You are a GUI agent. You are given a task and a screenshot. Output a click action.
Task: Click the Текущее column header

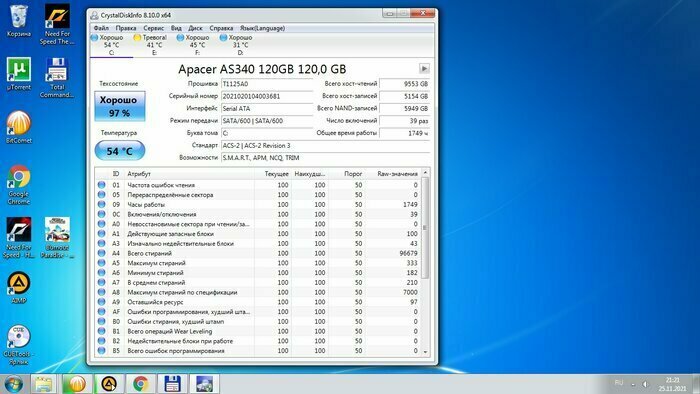(x=273, y=174)
